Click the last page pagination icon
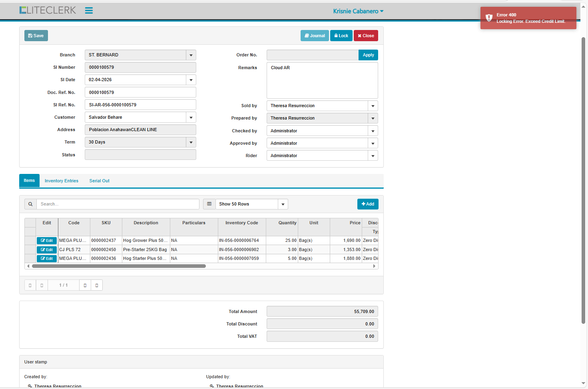The width and height of the screenshot is (588, 389). [97, 285]
